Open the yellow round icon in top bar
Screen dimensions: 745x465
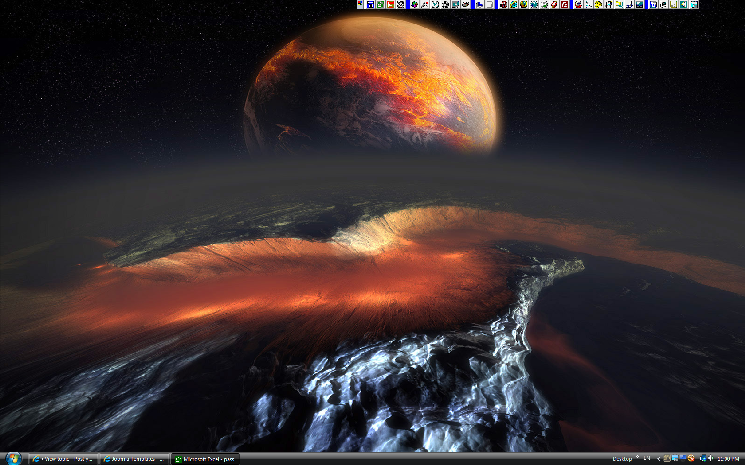pos(598,5)
